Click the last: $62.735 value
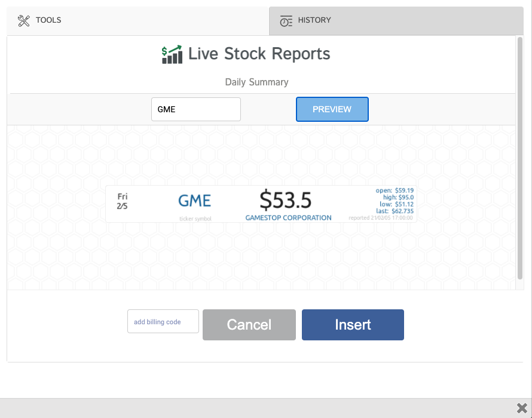Viewport: 532px width, 418px height. (395, 211)
